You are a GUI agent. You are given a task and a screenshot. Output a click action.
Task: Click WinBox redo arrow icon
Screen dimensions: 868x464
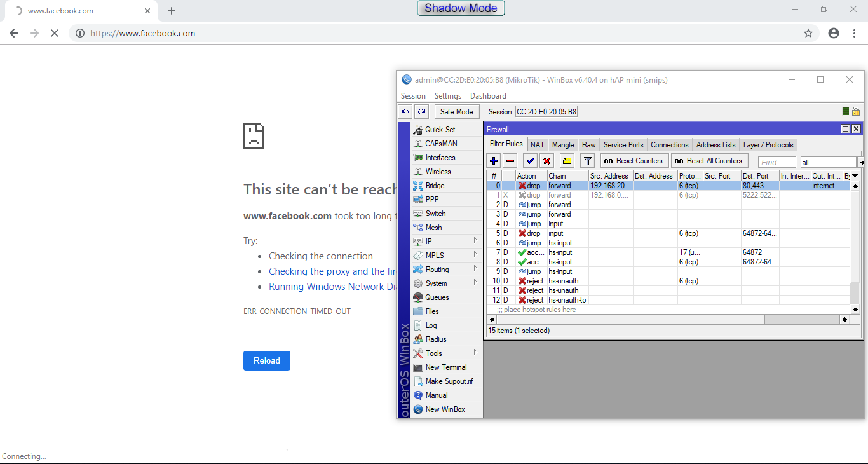pyautogui.click(x=421, y=111)
